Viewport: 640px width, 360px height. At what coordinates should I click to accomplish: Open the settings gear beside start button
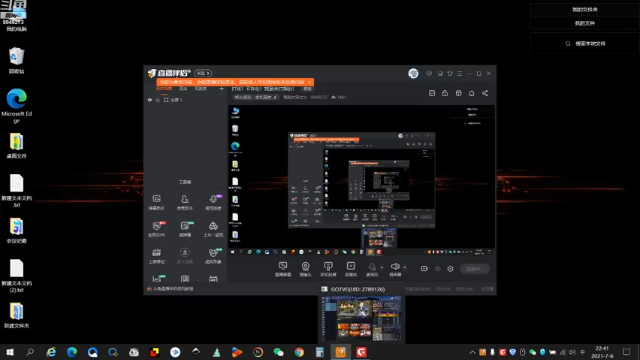tap(450, 269)
